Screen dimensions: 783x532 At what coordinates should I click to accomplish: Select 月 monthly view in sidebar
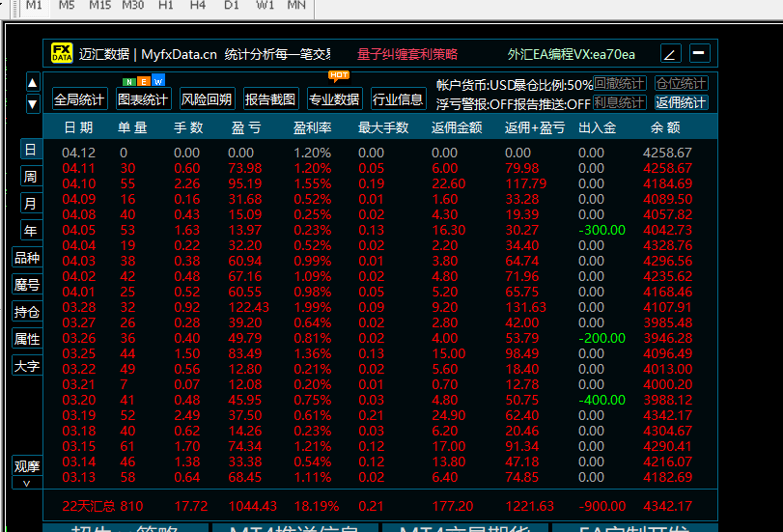(31, 204)
